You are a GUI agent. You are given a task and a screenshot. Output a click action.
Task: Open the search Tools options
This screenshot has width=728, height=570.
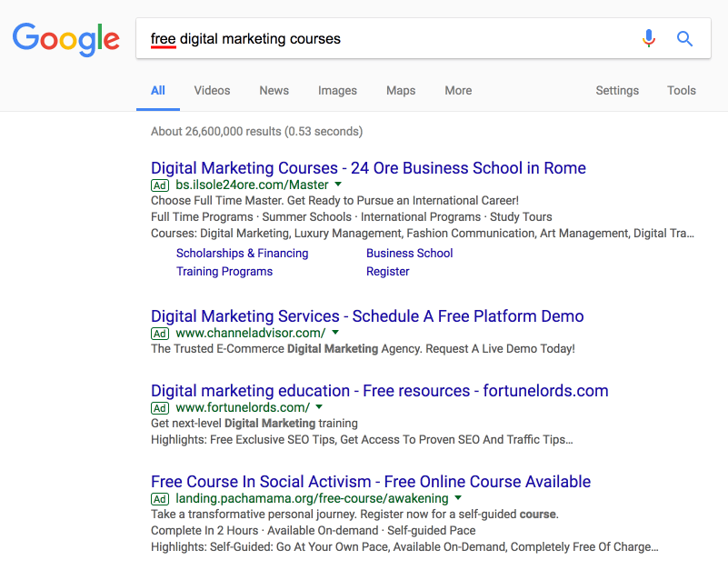point(682,91)
